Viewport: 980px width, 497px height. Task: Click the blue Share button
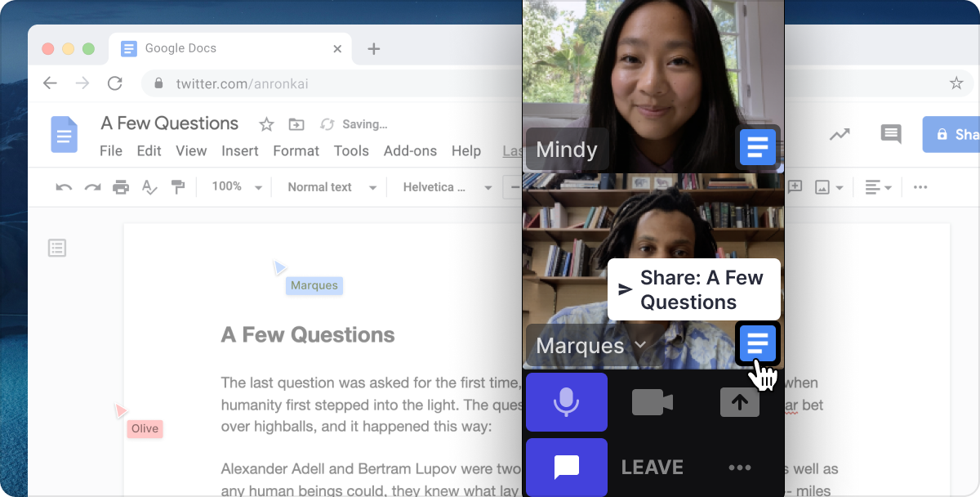pyautogui.click(x=951, y=134)
